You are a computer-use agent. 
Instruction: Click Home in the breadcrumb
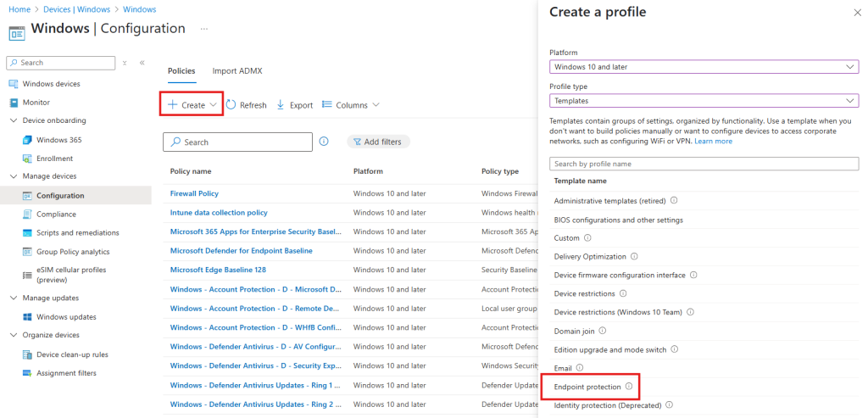19,9
